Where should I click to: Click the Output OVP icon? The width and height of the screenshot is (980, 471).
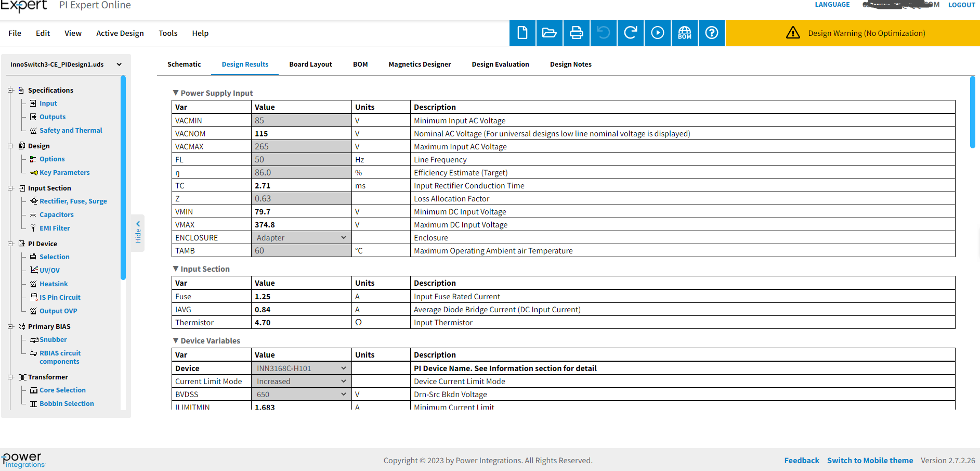point(33,311)
